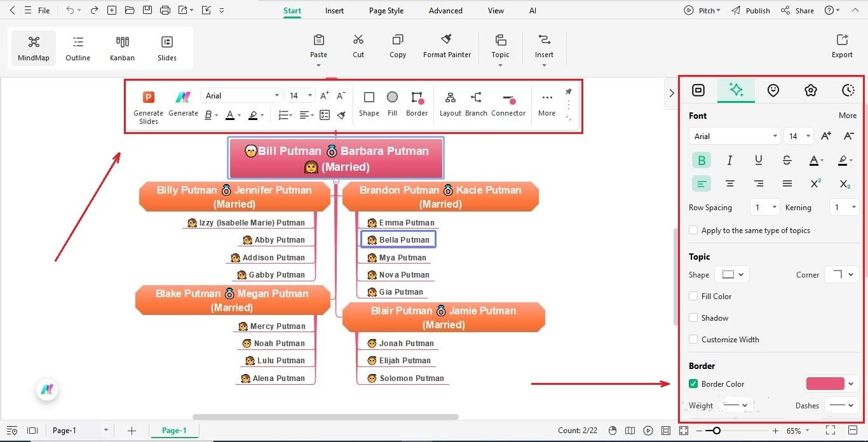
Task: Select the Bella Putman topic node
Action: 398,239
